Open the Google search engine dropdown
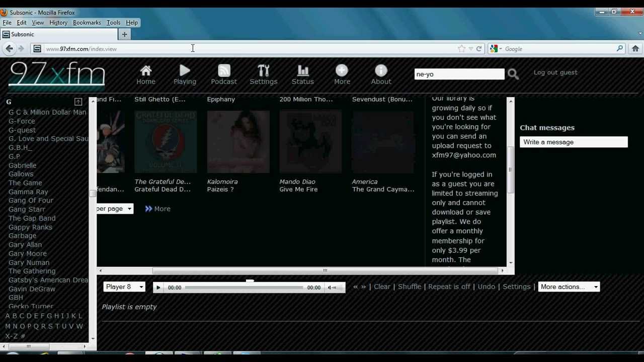Screen dimensions: 644x362 (x=496, y=49)
